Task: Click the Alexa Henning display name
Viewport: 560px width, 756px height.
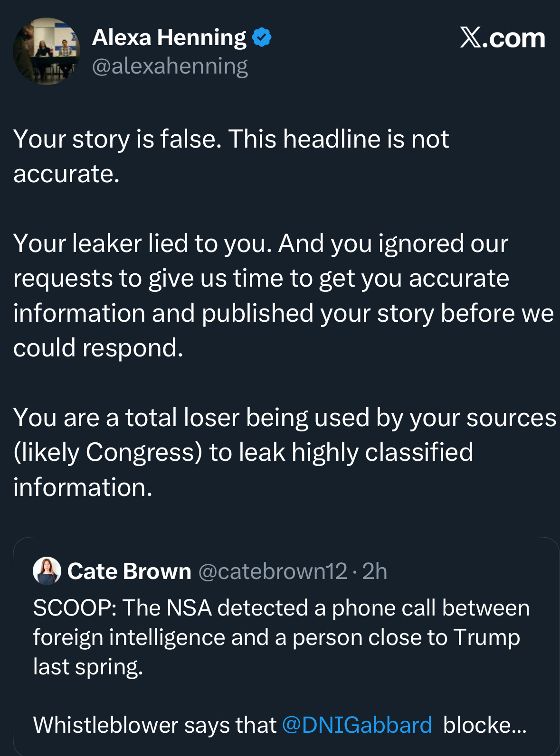Action: point(169,37)
